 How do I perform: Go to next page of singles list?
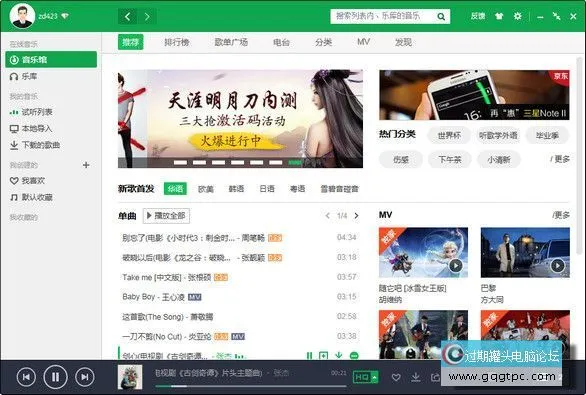pos(356,216)
